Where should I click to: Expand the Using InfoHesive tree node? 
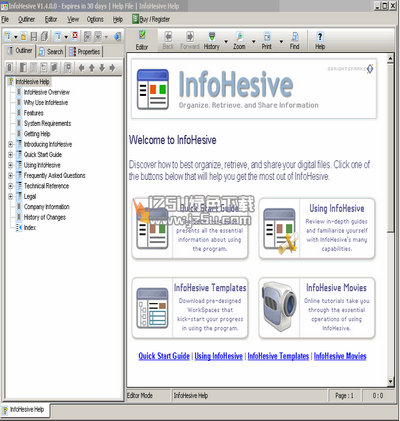point(11,165)
